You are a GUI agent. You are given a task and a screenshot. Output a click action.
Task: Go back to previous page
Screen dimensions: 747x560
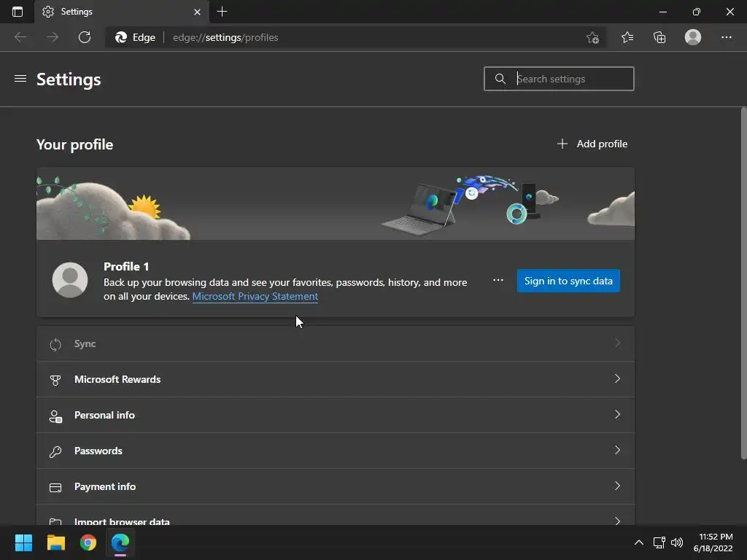(20, 37)
